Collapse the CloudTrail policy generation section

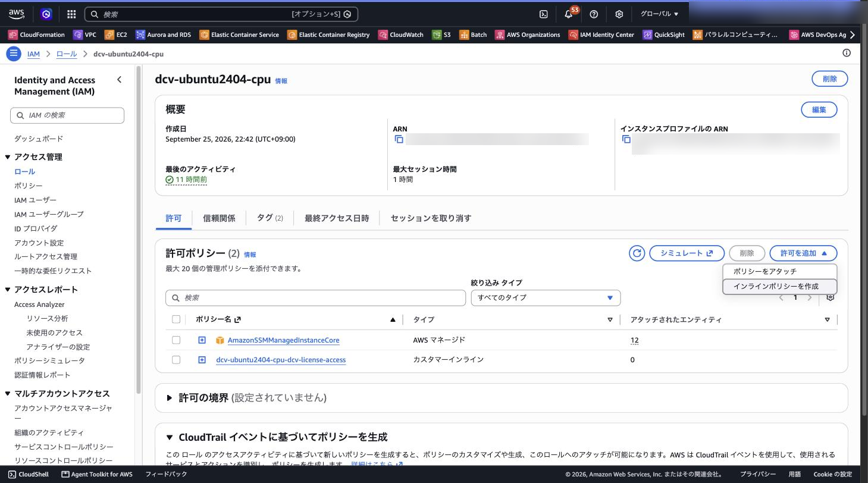(170, 437)
